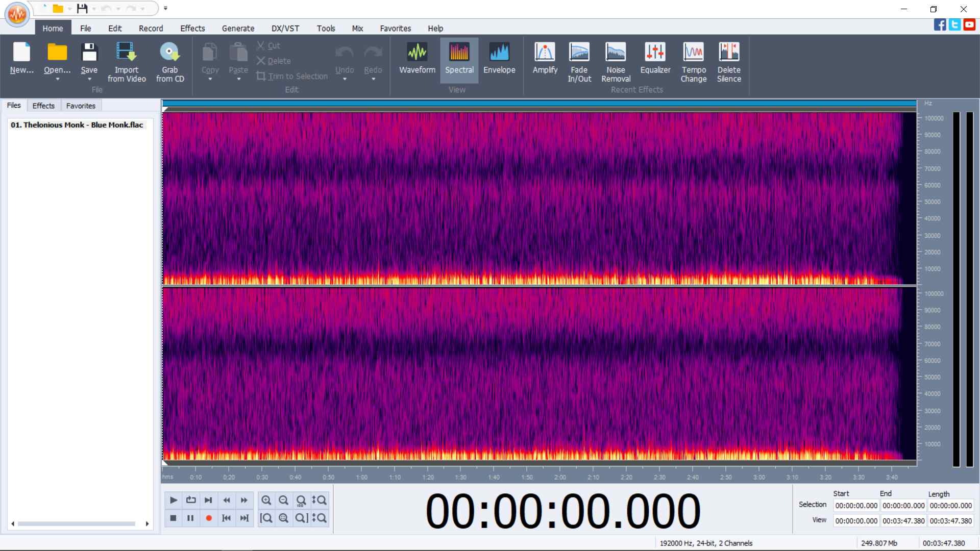The height and width of the screenshot is (551, 980).
Task: Click the fast forward button
Action: tap(244, 500)
